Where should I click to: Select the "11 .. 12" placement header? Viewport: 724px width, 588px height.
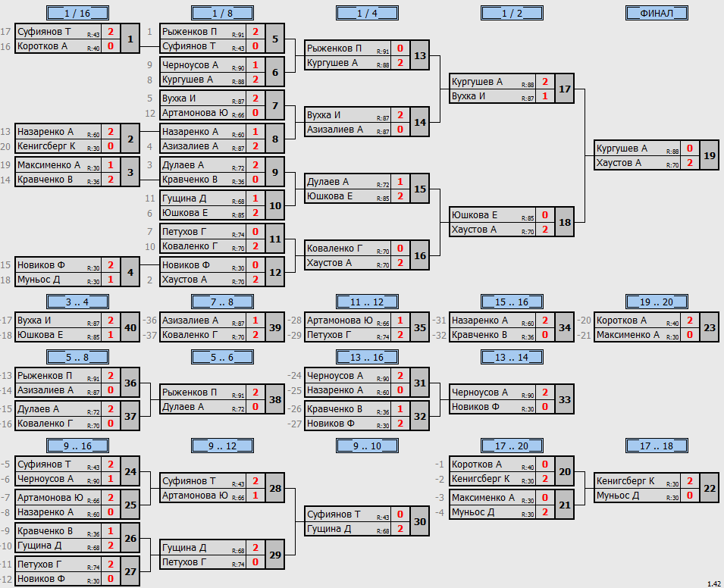click(x=367, y=302)
